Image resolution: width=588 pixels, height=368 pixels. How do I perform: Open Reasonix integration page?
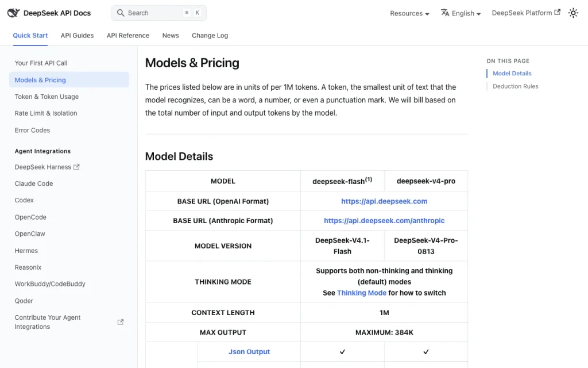coord(69,267)
